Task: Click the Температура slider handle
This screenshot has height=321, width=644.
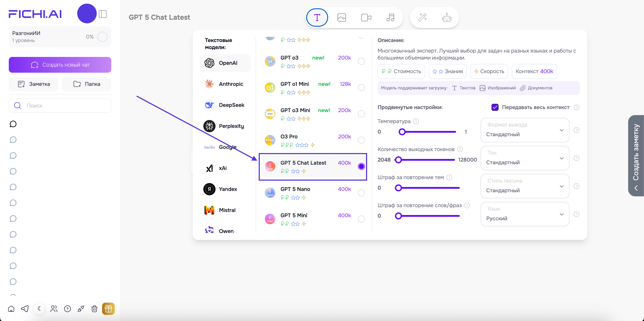Action: pos(402,132)
